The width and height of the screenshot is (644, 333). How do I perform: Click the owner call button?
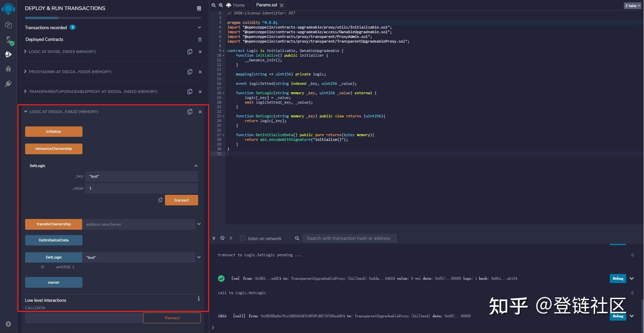[x=54, y=282]
